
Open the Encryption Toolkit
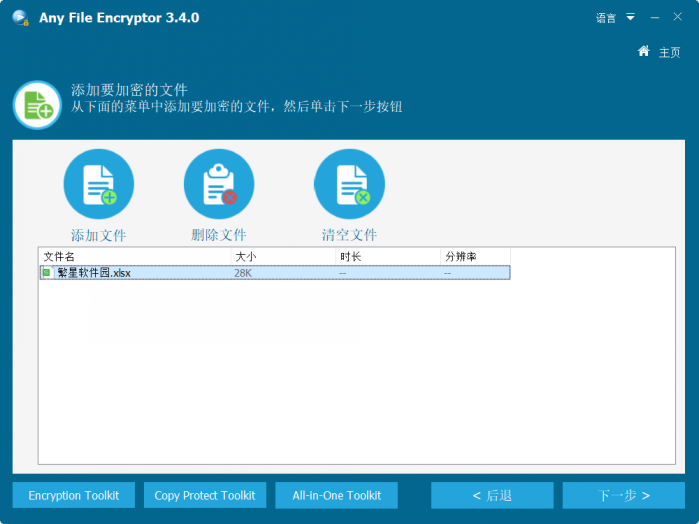[74, 495]
